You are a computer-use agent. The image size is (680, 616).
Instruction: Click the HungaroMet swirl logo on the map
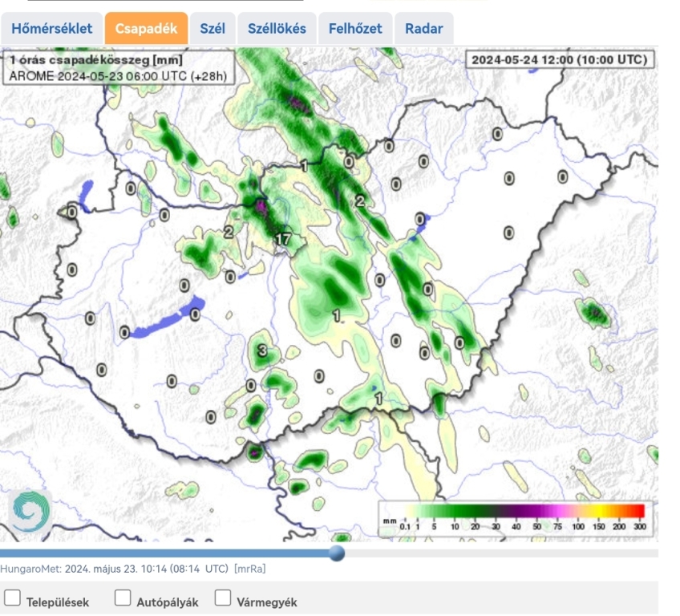point(31,511)
